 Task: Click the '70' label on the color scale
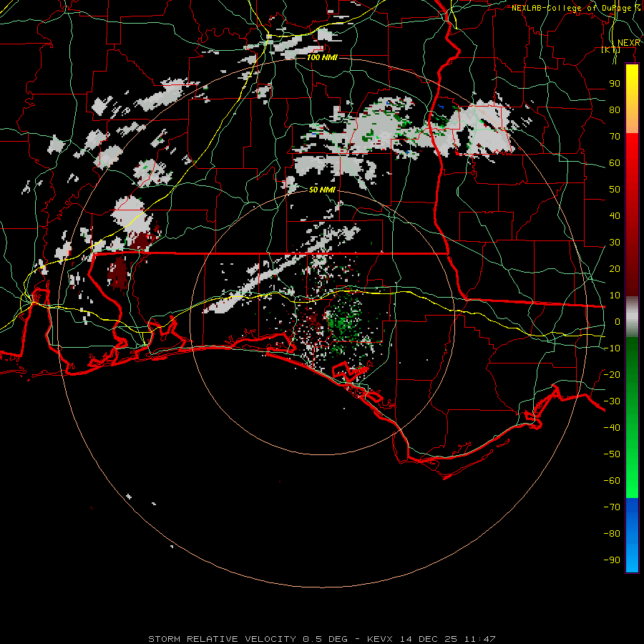pos(615,137)
